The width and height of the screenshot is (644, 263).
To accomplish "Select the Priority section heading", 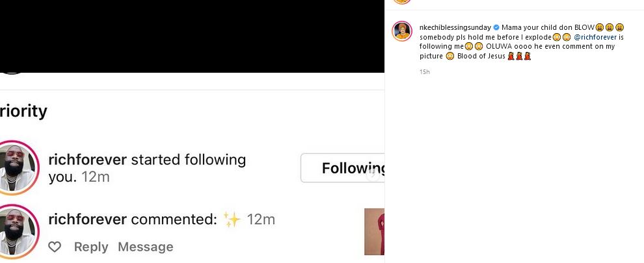I will coord(23,111).
